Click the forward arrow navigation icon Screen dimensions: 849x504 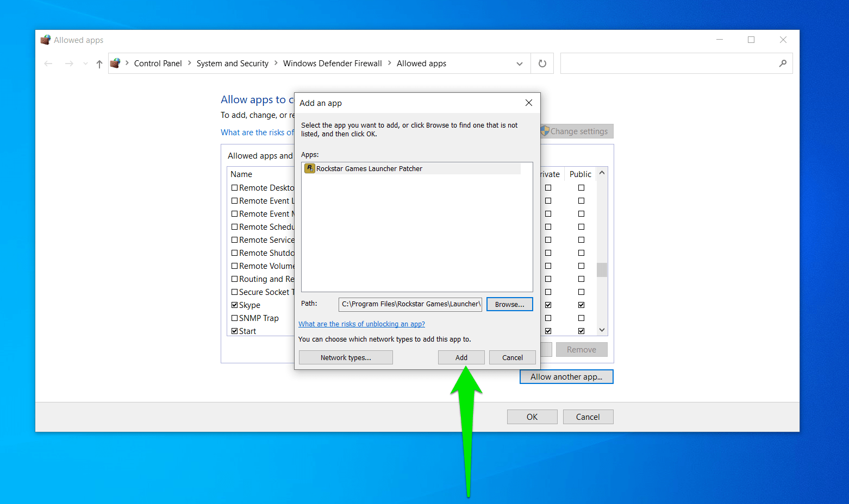click(x=69, y=64)
